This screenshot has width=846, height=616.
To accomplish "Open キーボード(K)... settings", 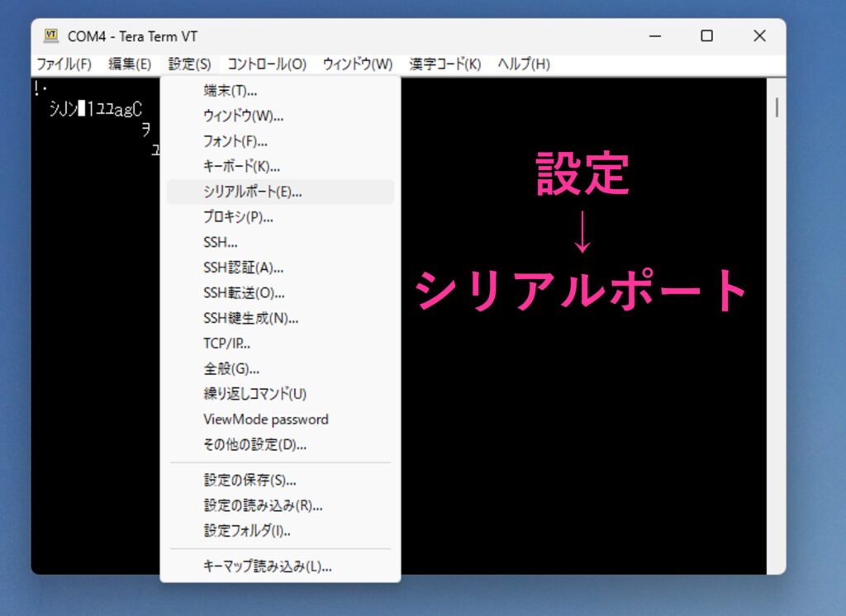I will tap(241, 167).
